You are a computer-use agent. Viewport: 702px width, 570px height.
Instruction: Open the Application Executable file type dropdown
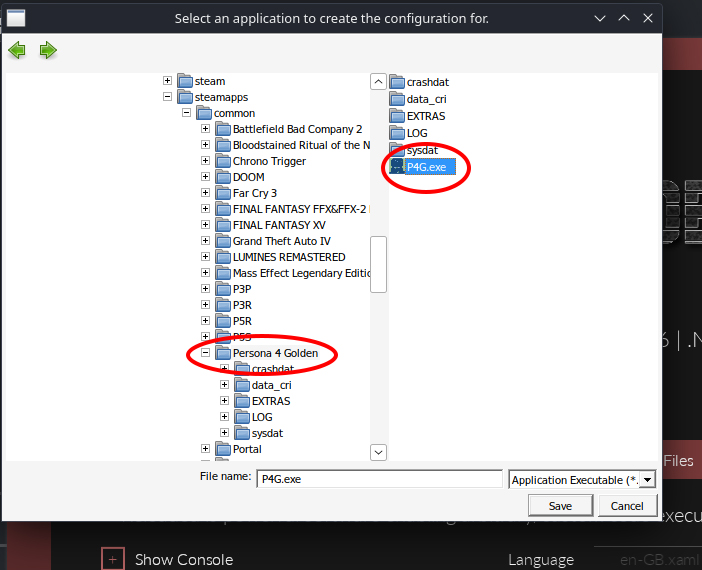click(x=647, y=480)
